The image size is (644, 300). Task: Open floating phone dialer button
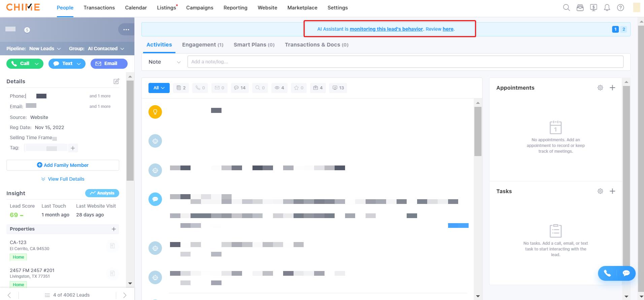click(x=607, y=273)
